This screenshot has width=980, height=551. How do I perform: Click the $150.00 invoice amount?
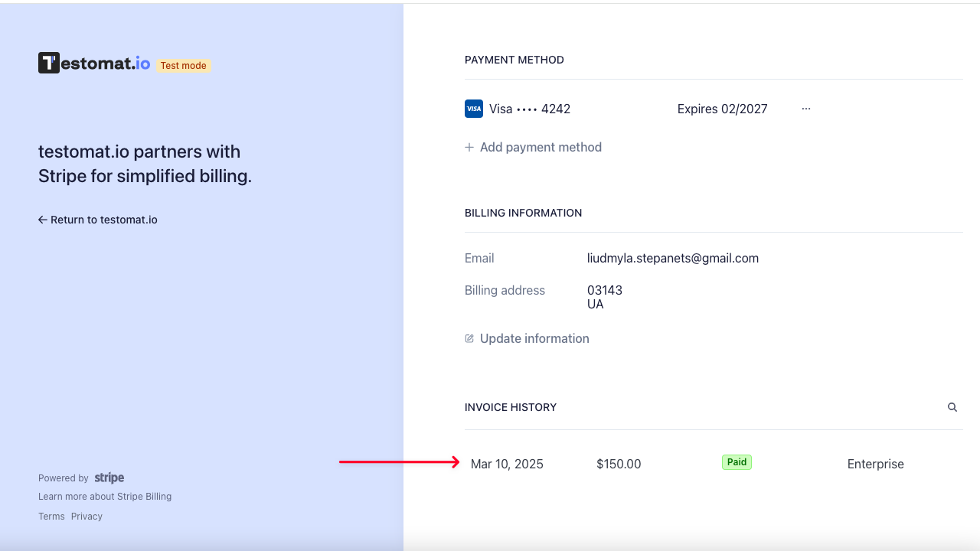[x=619, y=464]
